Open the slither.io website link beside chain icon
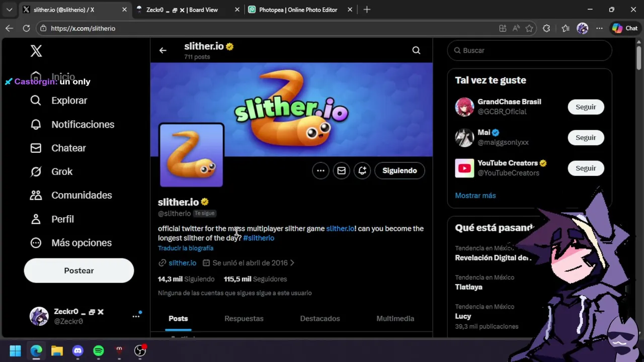The height and width of the screenshot is (362, 644). [182, 263]
